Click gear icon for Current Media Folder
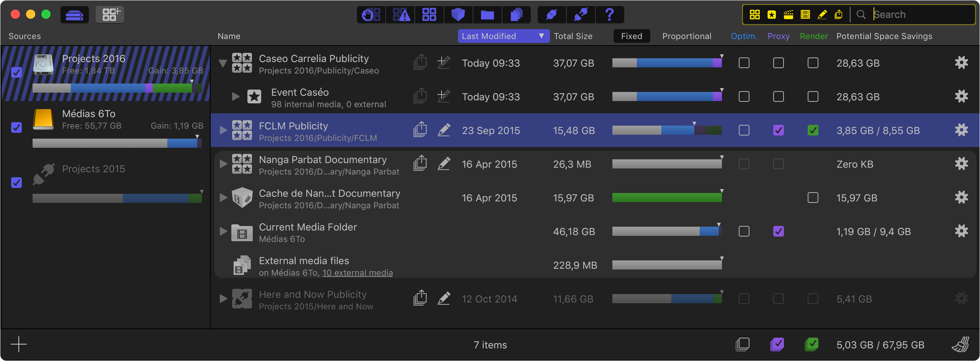Image resolution: width=980 pixels, height=361 pixels. pos(961,231)
